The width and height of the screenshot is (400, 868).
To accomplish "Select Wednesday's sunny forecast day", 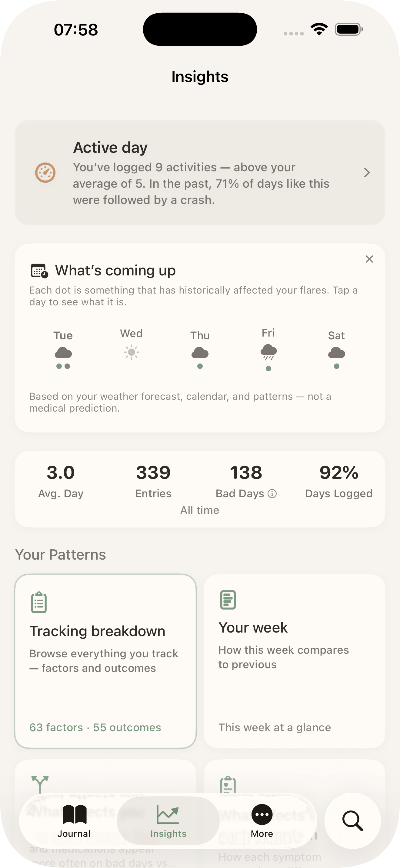I will (131, 352).
